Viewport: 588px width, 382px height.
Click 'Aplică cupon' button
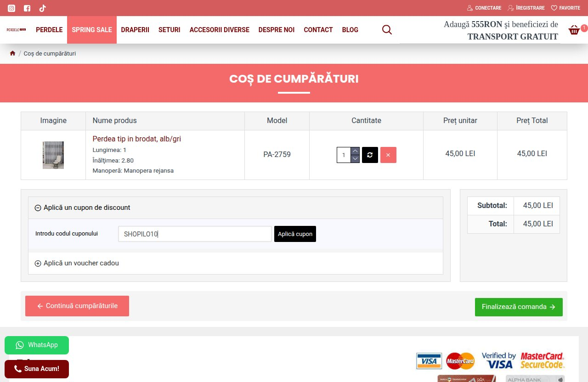(x=295, y=234)
